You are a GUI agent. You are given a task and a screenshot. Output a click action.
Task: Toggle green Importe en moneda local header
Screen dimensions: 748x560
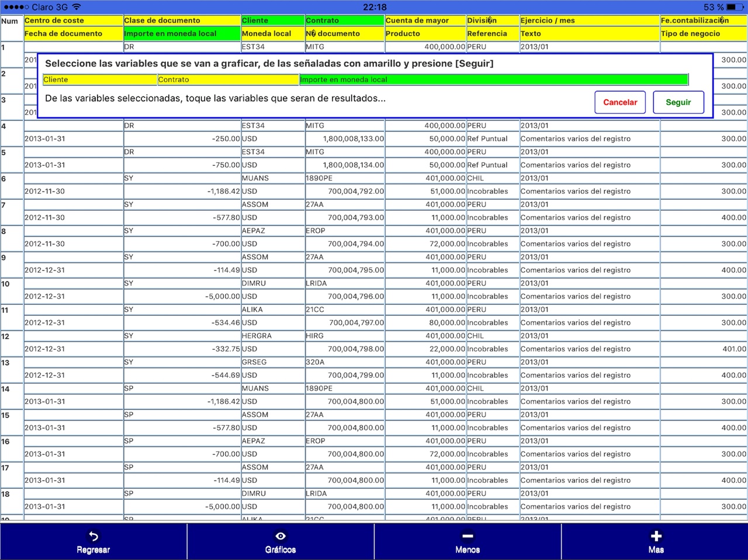click(x=182, y=34)
